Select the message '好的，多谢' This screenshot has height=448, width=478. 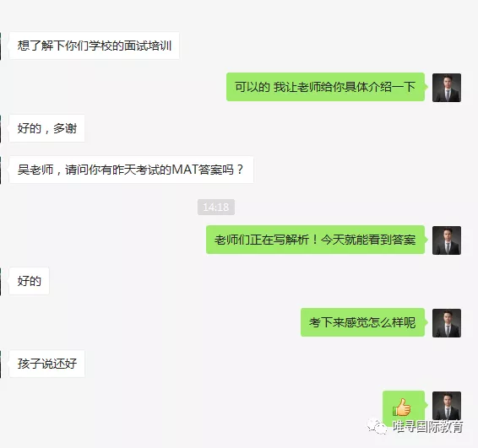pyautogui.click(x=47, y=128)
